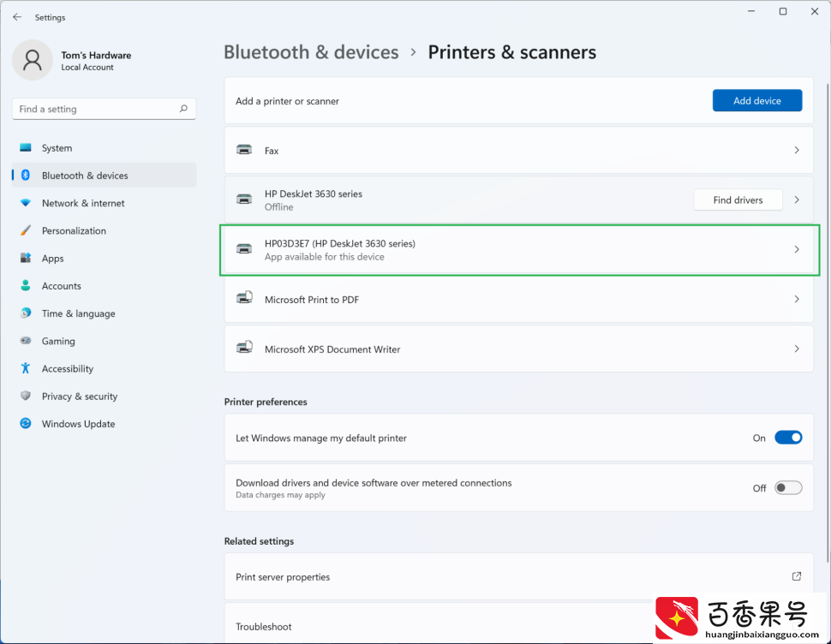This screenshot has width=831, height=644.
Task: Click the Find a setting search box
Action: tap(104, 109)
